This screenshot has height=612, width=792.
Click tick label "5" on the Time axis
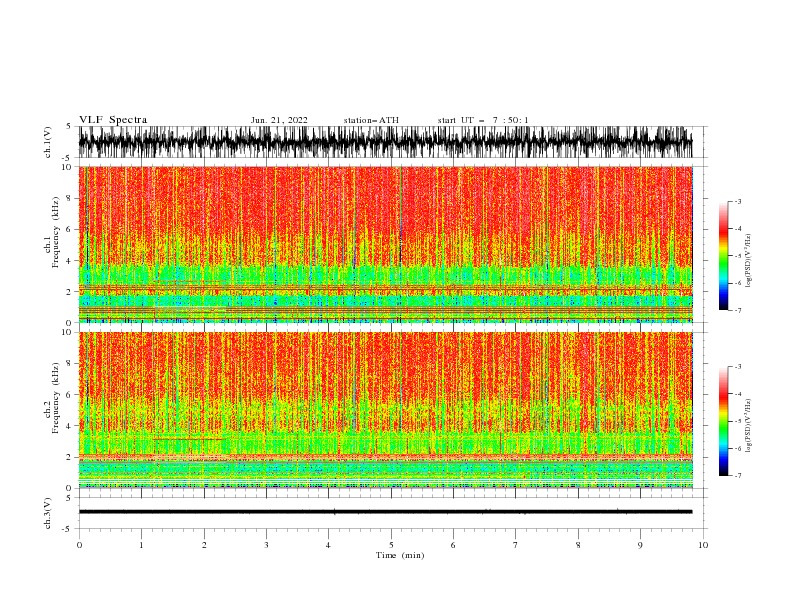tap(391, 545)
